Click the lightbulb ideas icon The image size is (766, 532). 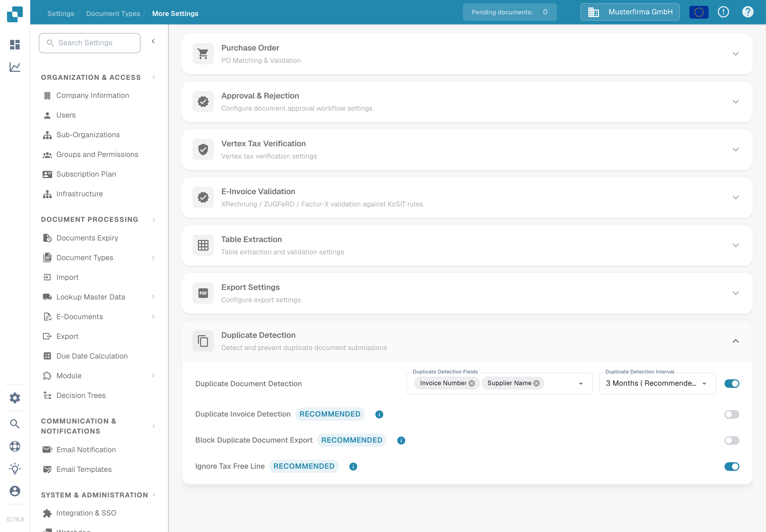click(15, 469)
